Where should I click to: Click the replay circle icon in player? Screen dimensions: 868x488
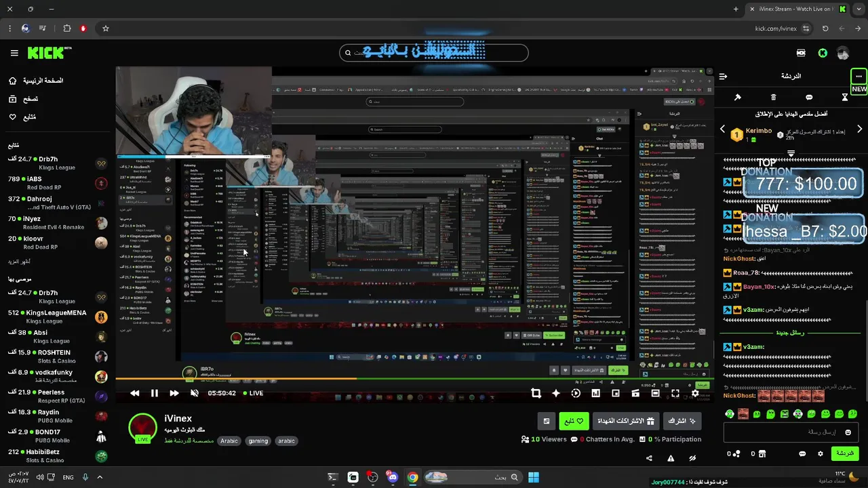(x=576, y=393)
